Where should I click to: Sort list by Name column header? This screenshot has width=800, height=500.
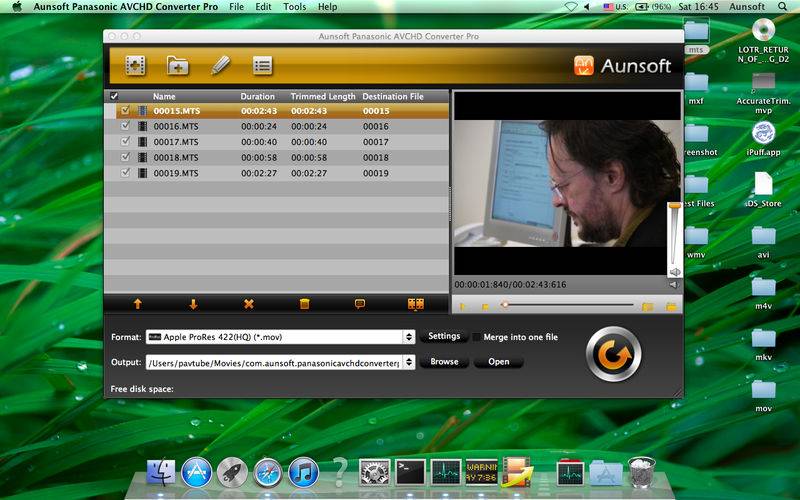point(164,96)
